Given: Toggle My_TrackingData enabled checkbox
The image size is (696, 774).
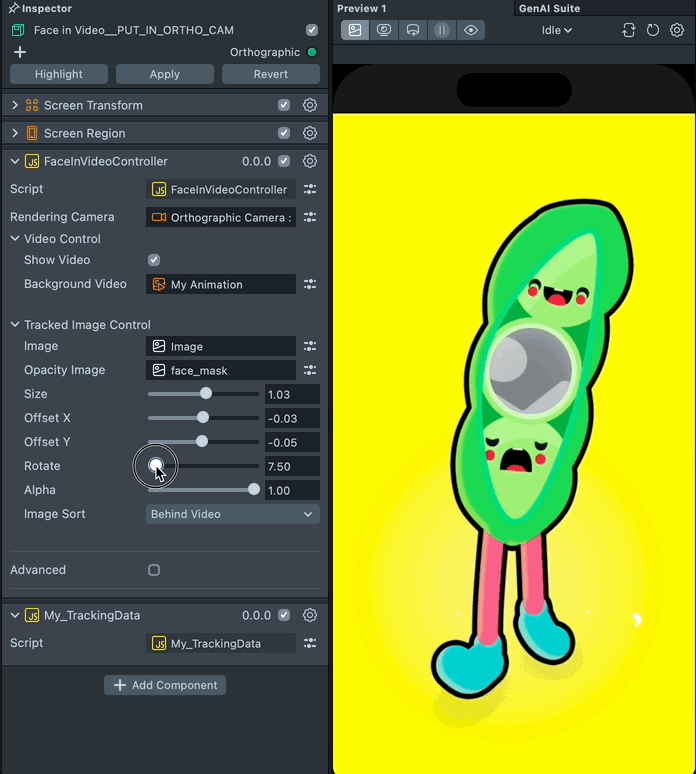Looking at the screenshot, I should (x=284, y=615).
